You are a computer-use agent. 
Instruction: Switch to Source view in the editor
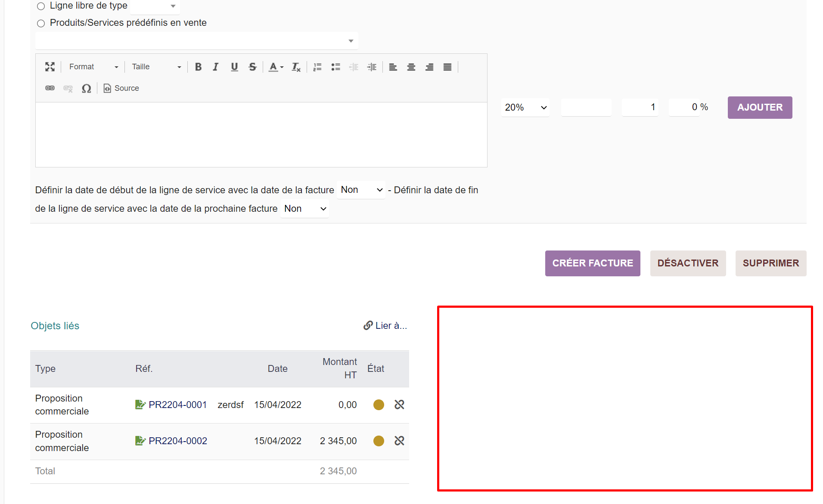(x=121, y=88)
